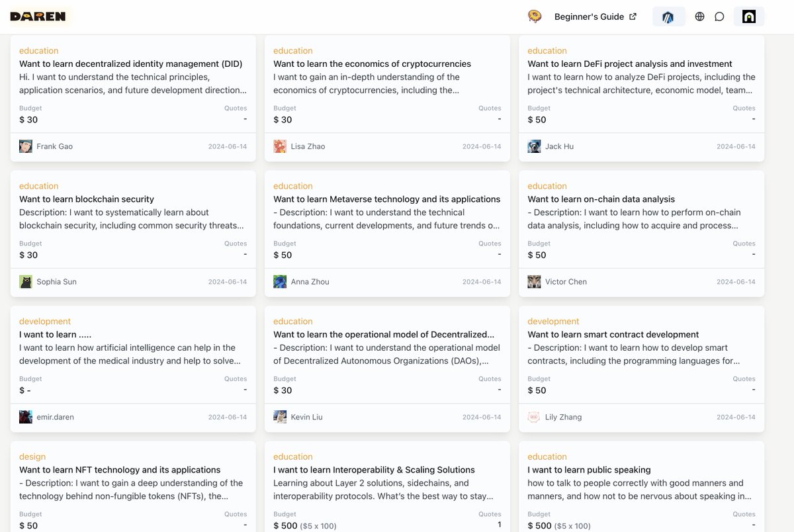The width and height of the screenshot is (794, 532).
Task: Click the name Lily Zhang
Action: (x=563, y=417)
